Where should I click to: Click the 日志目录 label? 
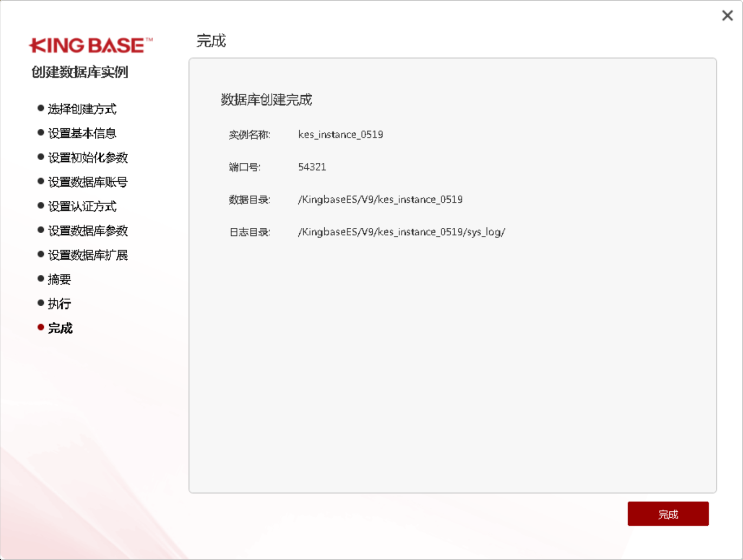click(x=249, y=232)
